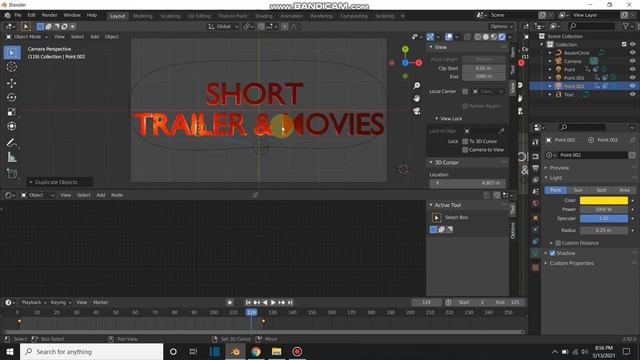Open the World properties tab
640x360 pixels.
point(536,203)
